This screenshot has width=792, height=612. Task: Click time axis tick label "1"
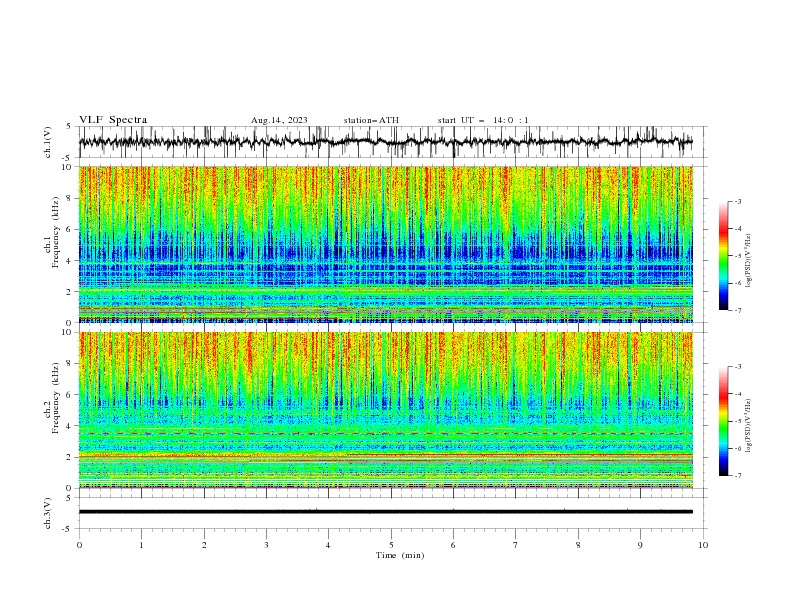[x=141, y=545]
